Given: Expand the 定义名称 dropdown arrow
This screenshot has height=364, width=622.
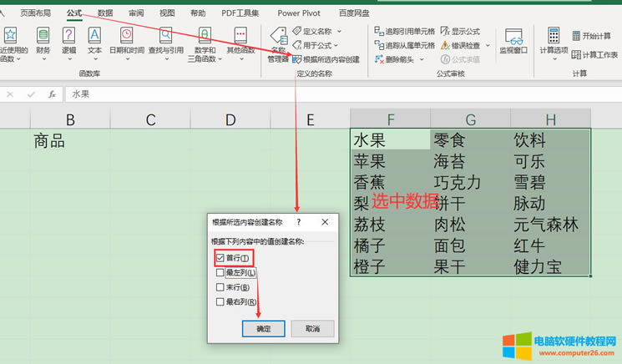Looking at the screenshot, I should [339, 32].
